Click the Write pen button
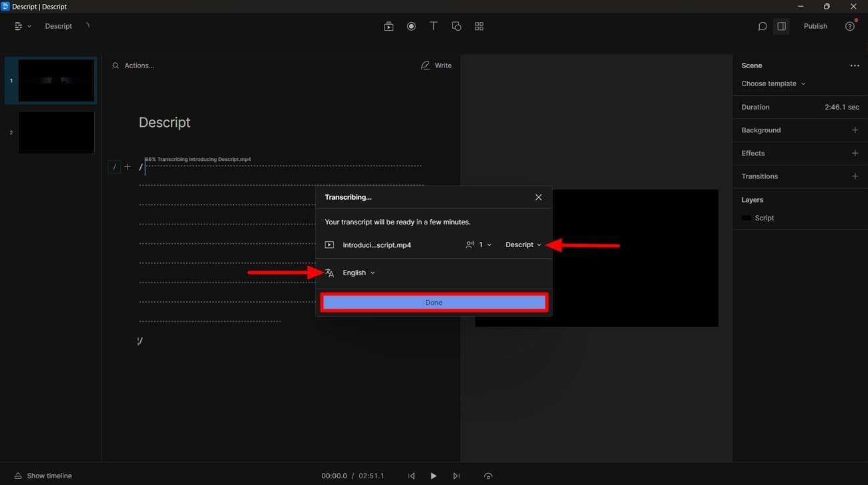Image resolution: width=868 pixels, height=485 pixels. [436, 65]
